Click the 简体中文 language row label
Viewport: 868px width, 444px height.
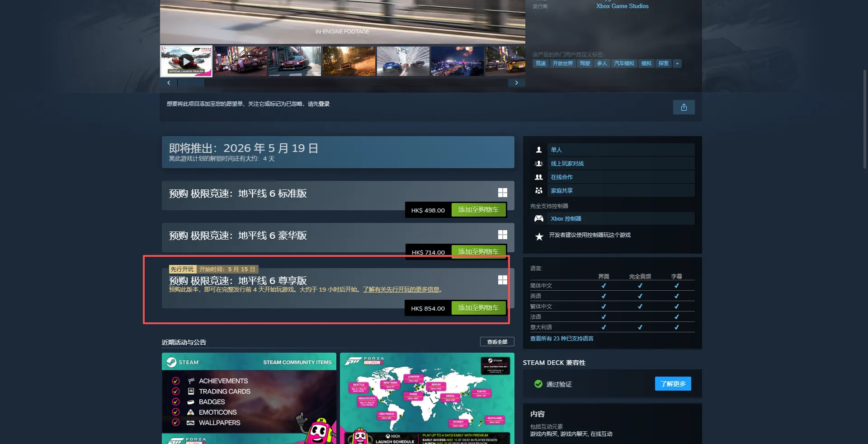click(x=541, y=286)
